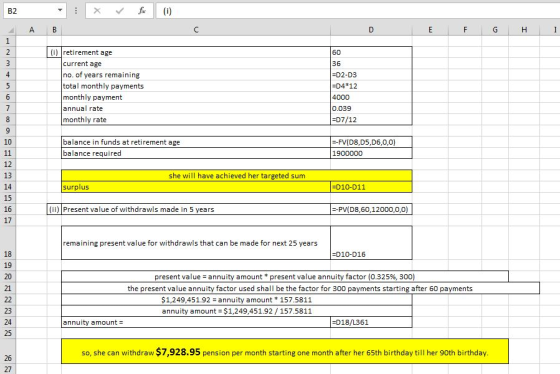Click the Cancel (X) icon in formula bar
This screenshot has height=374, width=560.
[x=97, y=11]
